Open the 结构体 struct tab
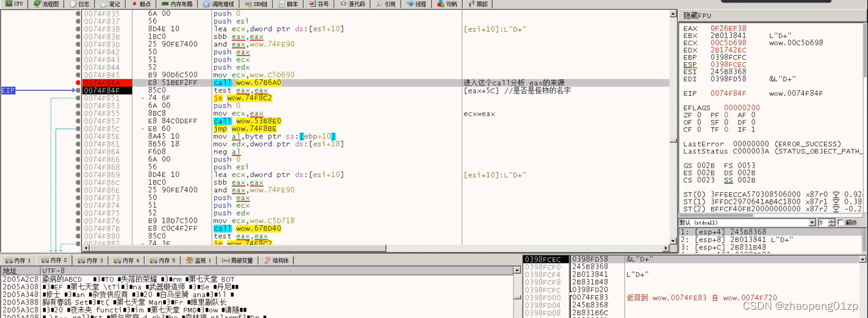This screenshot has width=868, height=318. coord(276,260)
